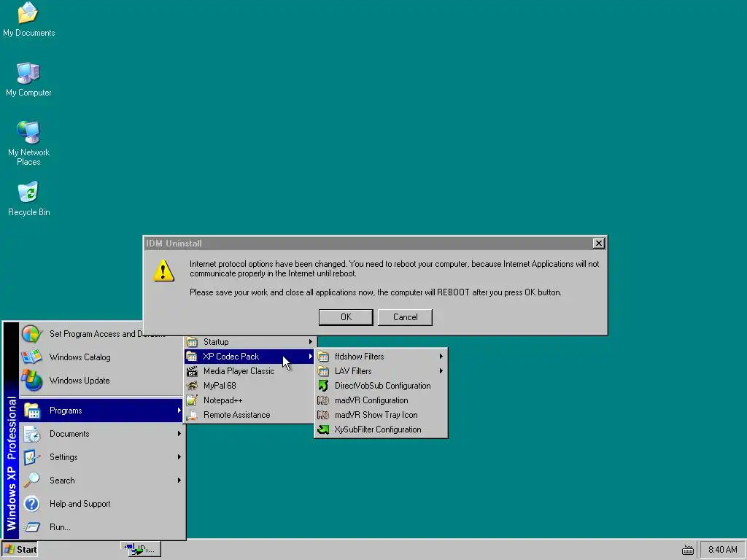
Task: Click the madVR Configuration icon
Action: click(x=323, y=400)
